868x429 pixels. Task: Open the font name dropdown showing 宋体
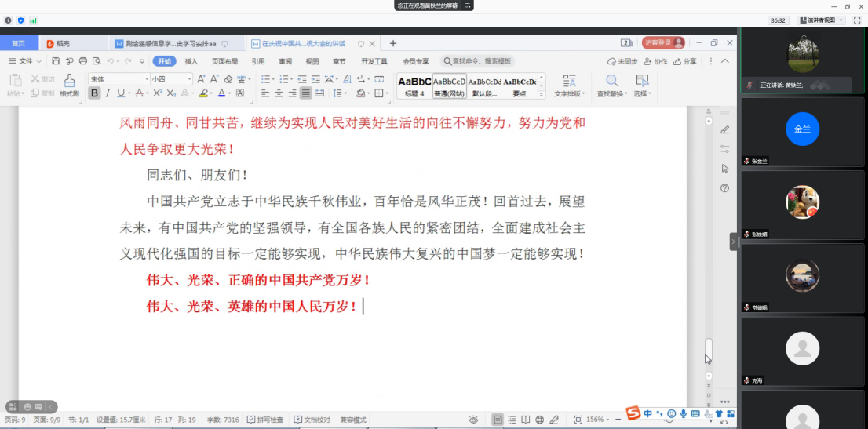tap(116, 79)
